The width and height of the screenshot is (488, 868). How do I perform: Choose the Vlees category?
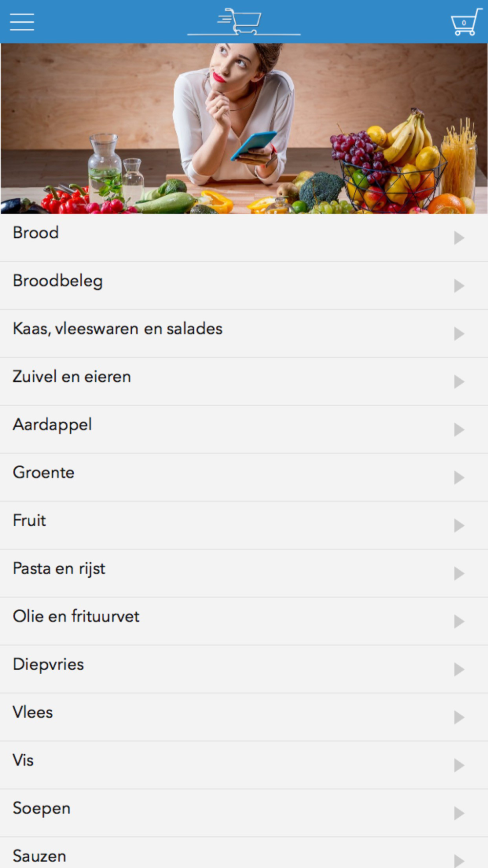(x=244, y=717)
